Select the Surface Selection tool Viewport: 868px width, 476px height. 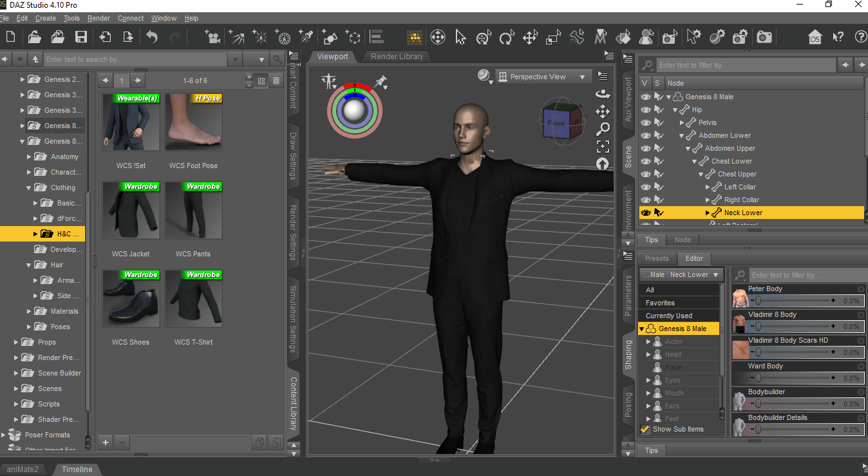tap(623, 37)
